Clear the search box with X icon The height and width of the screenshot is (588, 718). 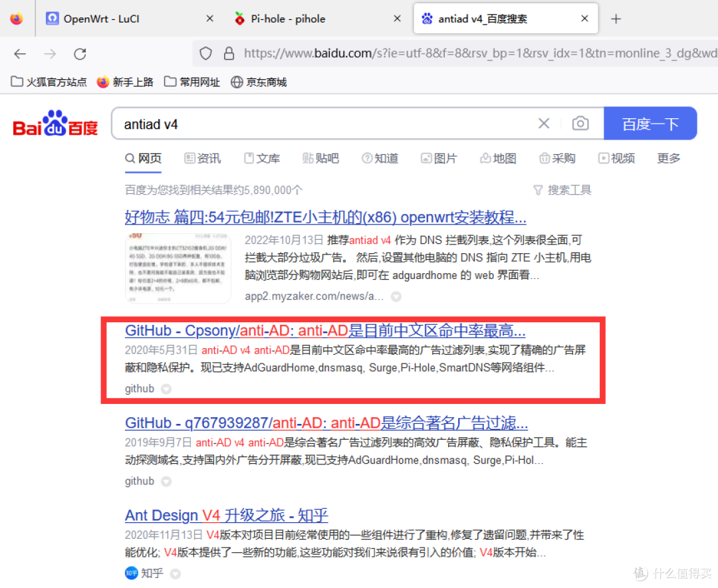[x=544, y=124]
